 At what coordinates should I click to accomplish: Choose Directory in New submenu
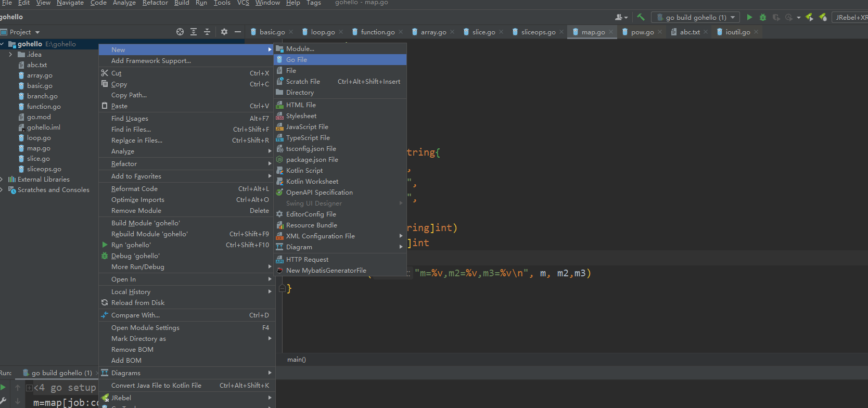coord(340,93)
